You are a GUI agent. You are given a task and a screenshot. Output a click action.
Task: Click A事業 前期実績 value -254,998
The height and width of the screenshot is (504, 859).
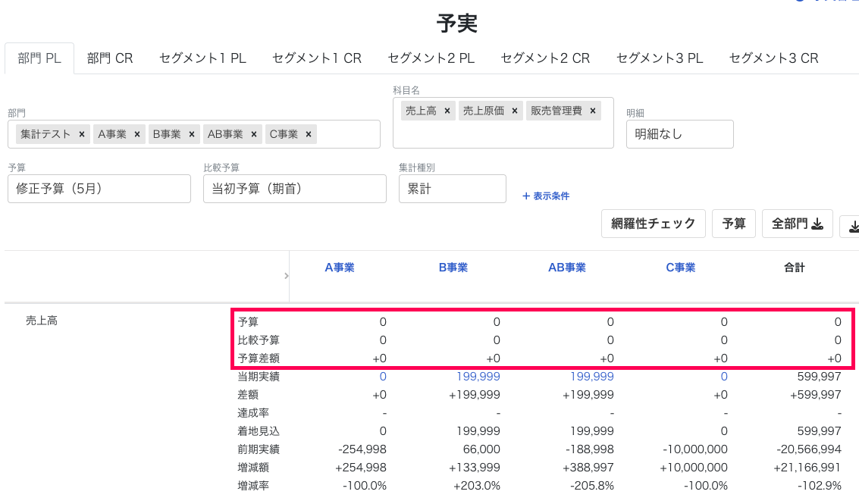pyautogui.click(x=362, y=449)
